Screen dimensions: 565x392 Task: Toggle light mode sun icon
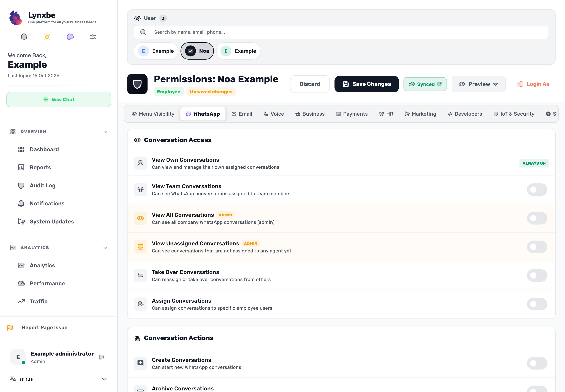47,37
